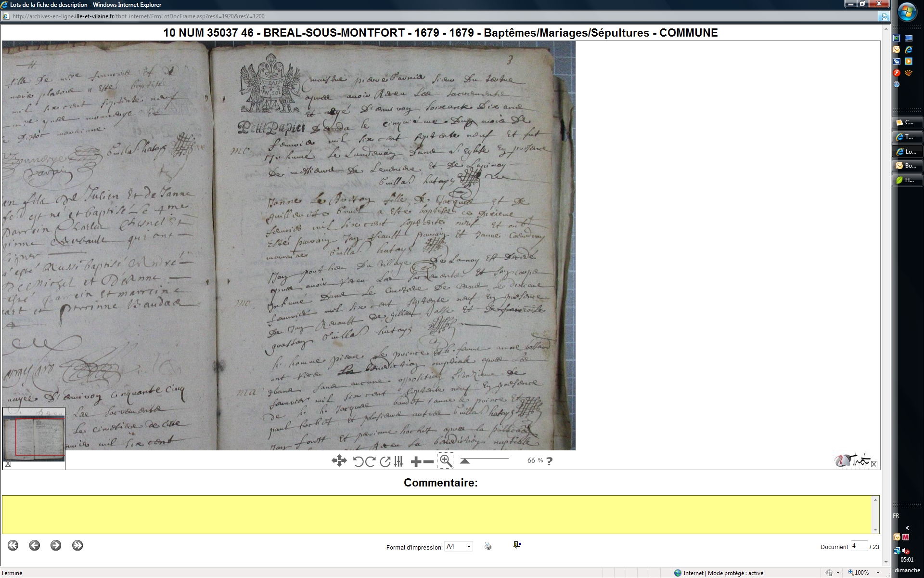The width and height of the screenshot is (924, 578).
Task: Exit viewer using door icon
Action: 517,545
